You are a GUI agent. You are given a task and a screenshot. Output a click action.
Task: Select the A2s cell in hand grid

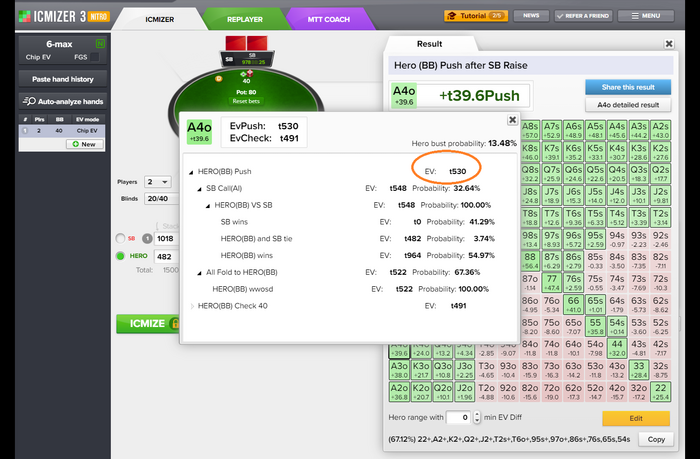point(660,130)
